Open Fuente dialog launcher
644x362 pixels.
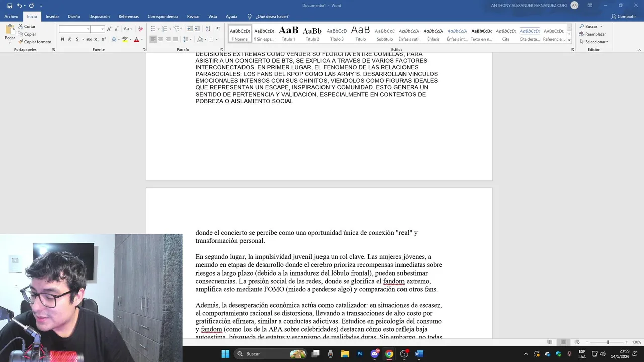pos(144,50)
